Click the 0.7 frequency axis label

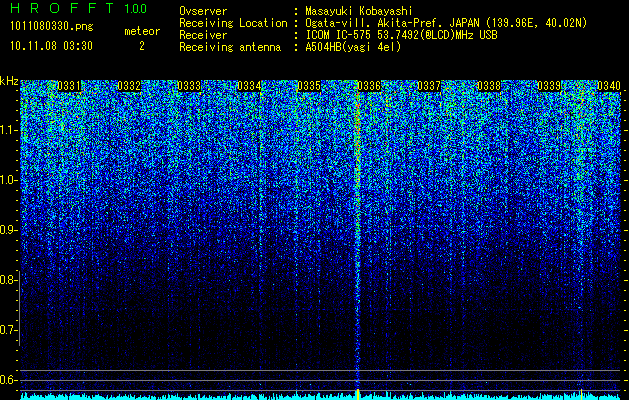click(x=7, y=330)
